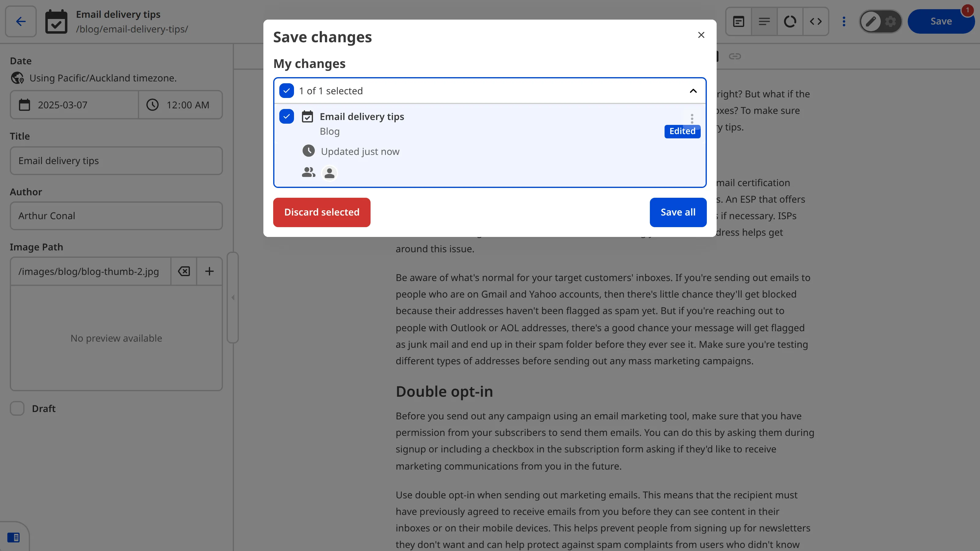The image size is (980, 551).
Task: Switch to the visual editor view icon
Action: point(738,21)
